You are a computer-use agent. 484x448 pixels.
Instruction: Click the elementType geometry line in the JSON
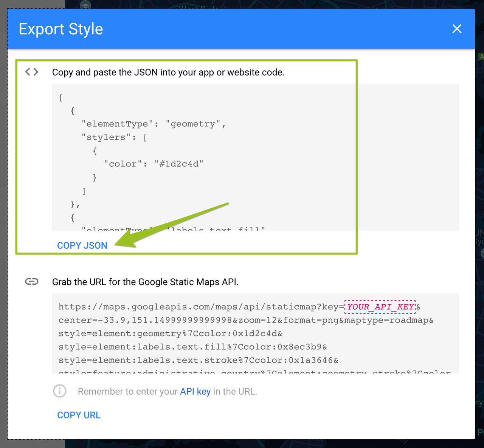point(153,124)
